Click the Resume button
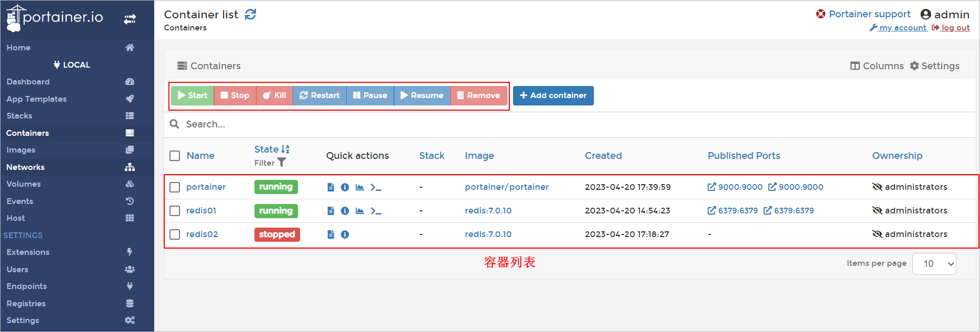 pyautogui.click(x=422, y=95)
